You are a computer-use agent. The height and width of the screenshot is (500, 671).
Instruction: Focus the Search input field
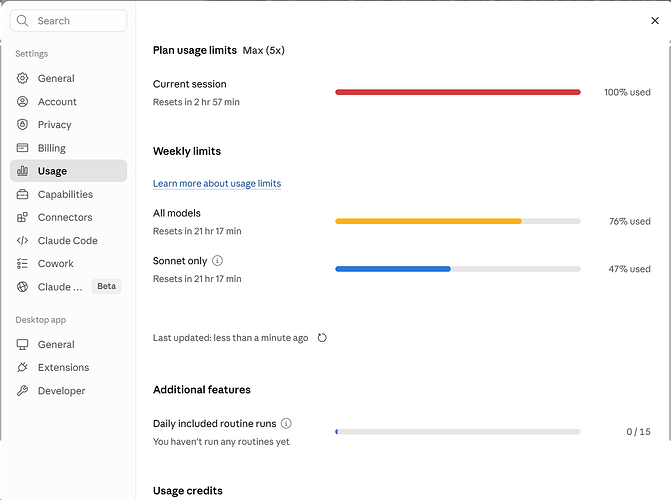click(x=68, y=21)
